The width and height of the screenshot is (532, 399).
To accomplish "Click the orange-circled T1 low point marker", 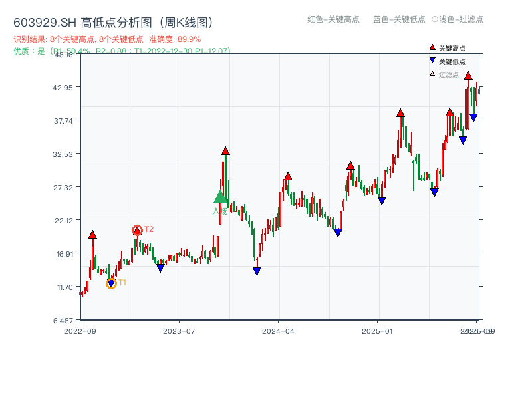I will coord(111,283).
